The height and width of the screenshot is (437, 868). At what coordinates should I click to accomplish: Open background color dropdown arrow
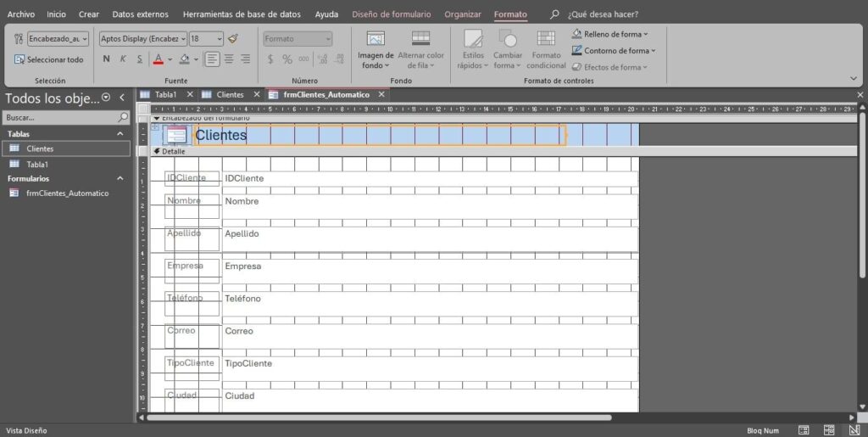pyautogui.click(x=196, y=59)
